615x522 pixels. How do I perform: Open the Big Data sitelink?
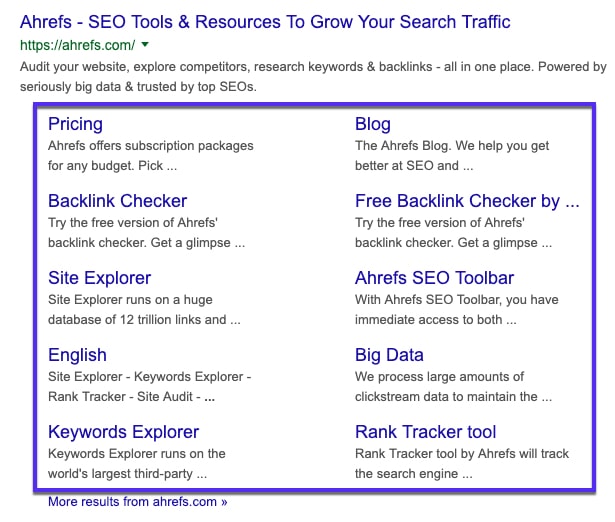(x=389, y=355)
